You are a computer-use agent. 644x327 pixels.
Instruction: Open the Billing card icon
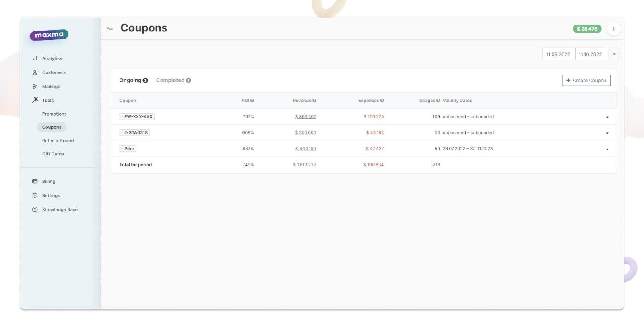(35, 181)
